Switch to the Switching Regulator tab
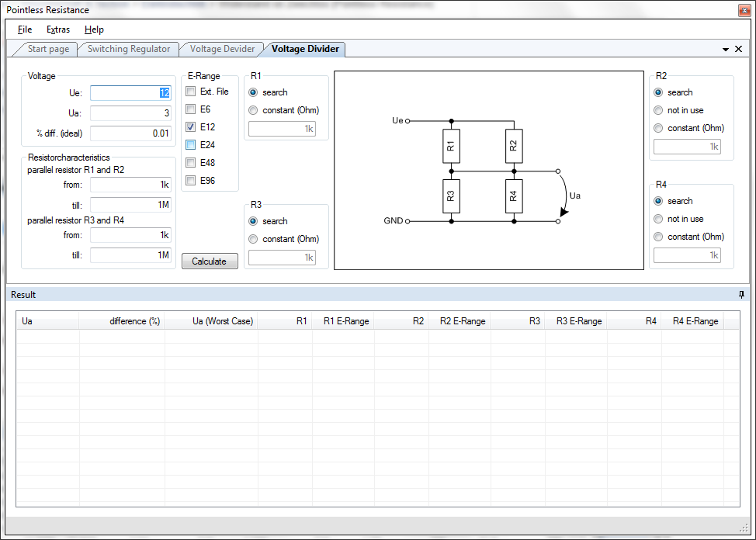Image resolution: width=756 pixels, height=540 pixels. pos(129,49)
